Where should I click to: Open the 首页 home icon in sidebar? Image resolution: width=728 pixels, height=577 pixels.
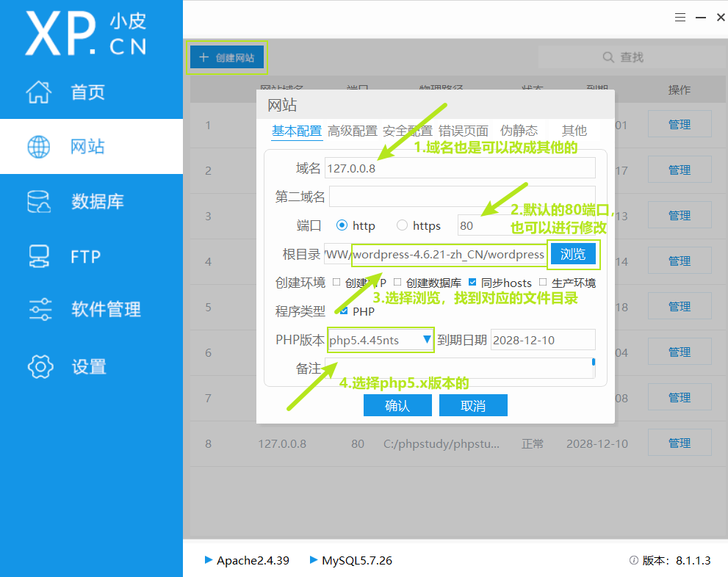(40, 91)
